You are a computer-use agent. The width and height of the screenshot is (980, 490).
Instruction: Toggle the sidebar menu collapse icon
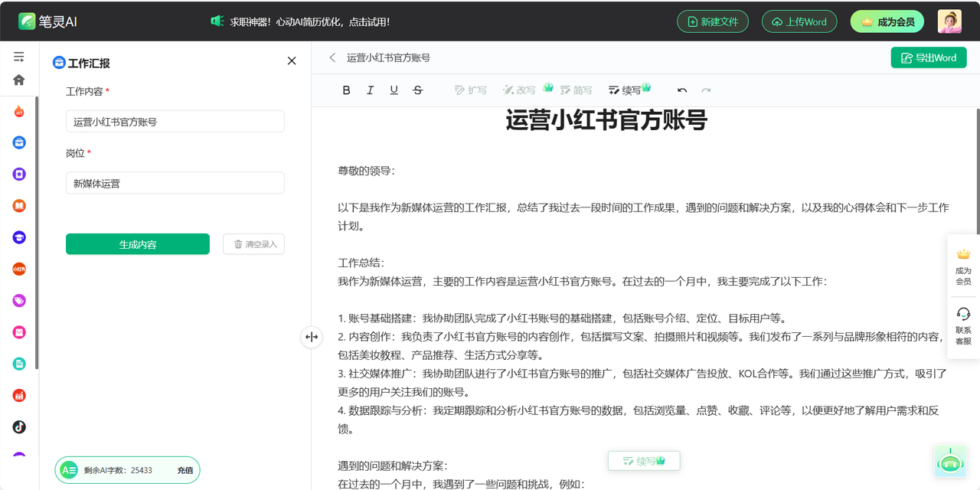(19, 57)
